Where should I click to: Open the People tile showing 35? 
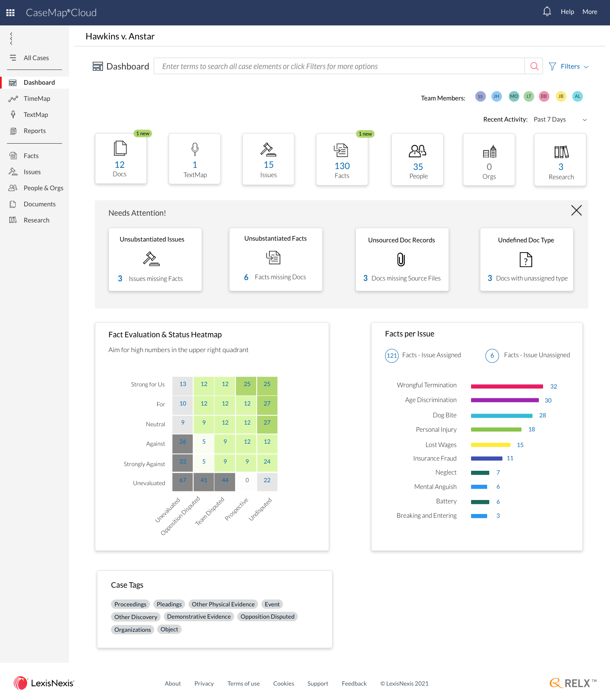[x=418, y=160]
